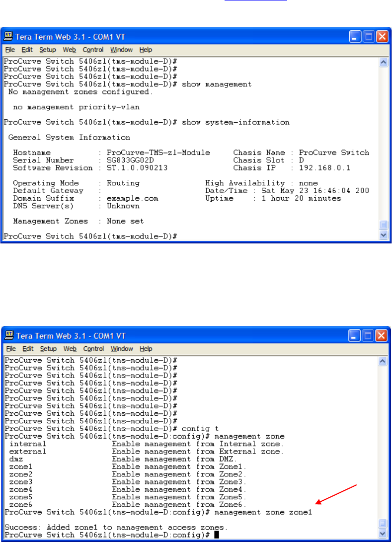The width and height of the screenshot is (392, 542).
Task: Click 'show system-information' command text
Action: 236,122
